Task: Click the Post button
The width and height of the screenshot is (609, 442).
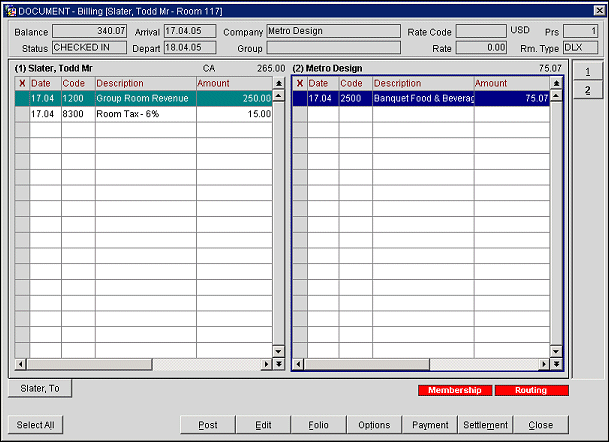Action: coord(208,425)
